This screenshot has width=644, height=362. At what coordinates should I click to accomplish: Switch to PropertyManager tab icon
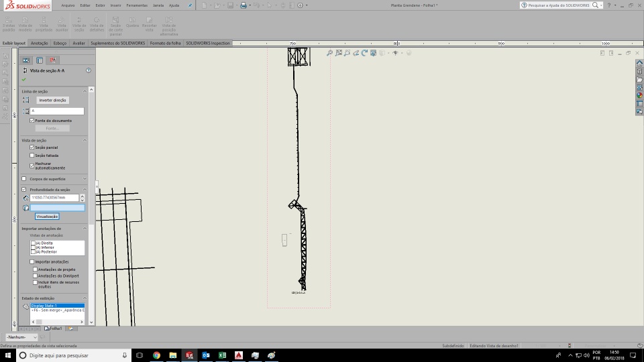40,60
